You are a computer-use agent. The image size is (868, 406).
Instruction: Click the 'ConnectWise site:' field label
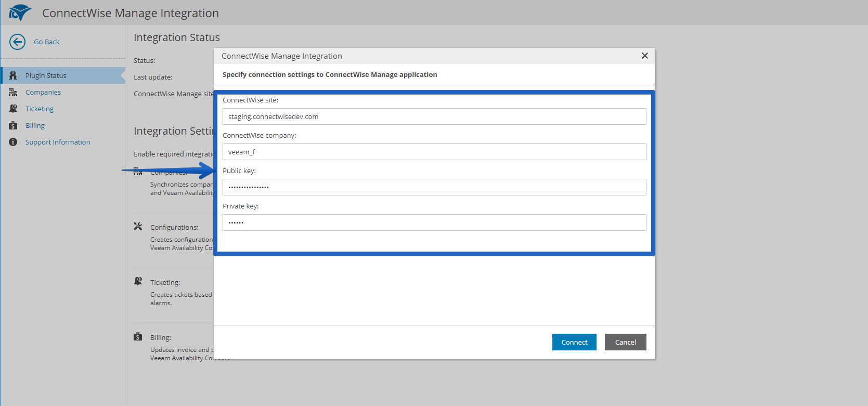pos(251,100)
